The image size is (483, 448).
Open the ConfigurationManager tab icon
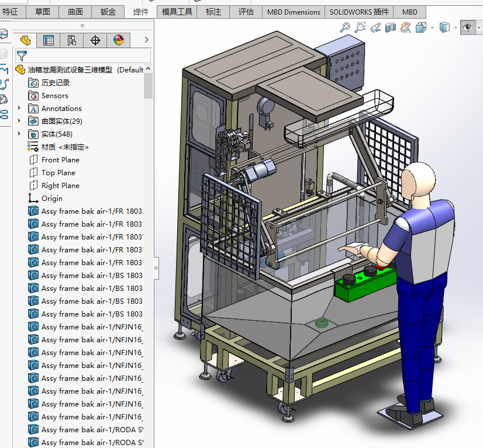click(72, 40)
